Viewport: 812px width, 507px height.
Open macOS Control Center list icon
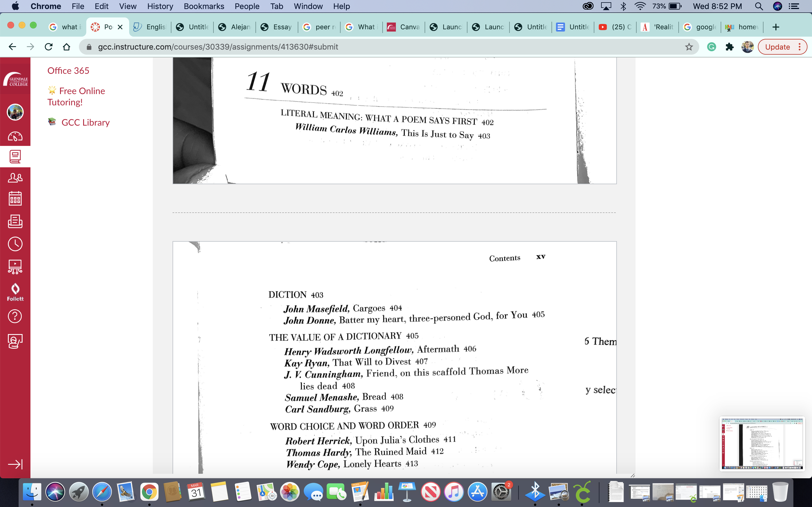pyautogui.click(x=794, y=6)
